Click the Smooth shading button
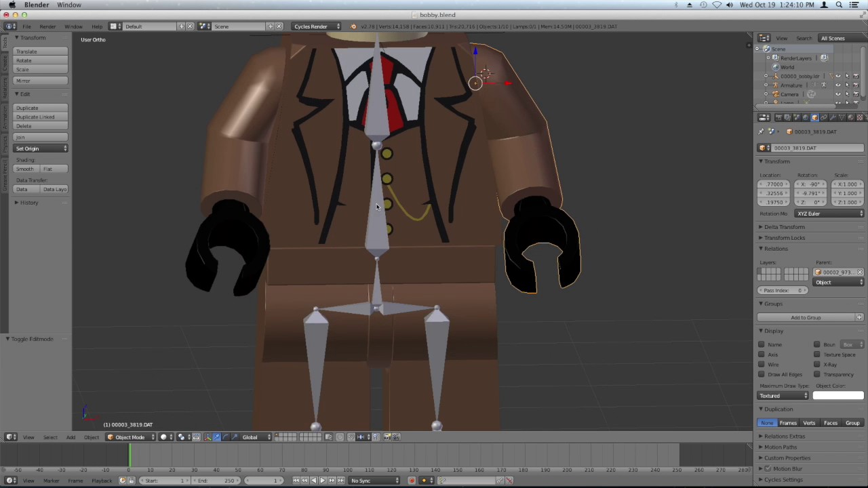This screenshot has height=488, width=868. (x=26, y=169)
